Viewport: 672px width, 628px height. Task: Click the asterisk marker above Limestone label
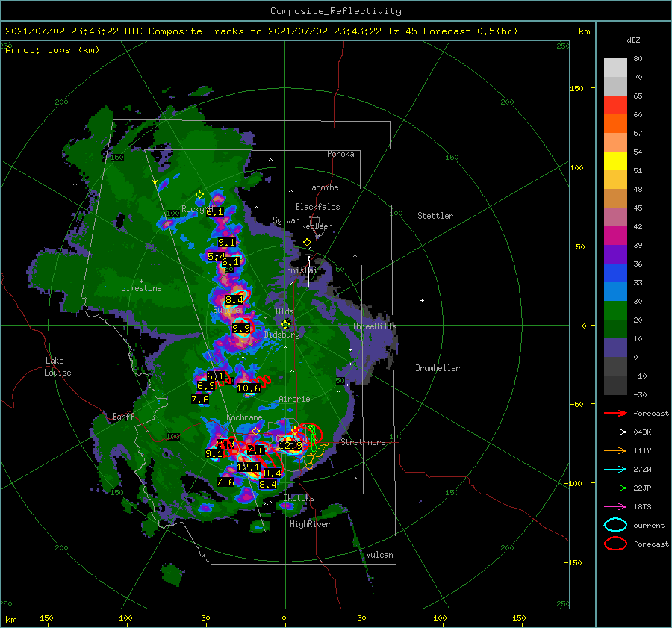[141, 282]
